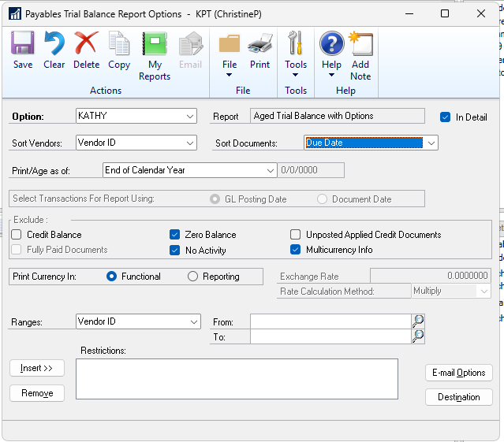This screenshot has width=504, height=442.
Task: Open the Option dropdown showing KATHY
Action: 190,116
